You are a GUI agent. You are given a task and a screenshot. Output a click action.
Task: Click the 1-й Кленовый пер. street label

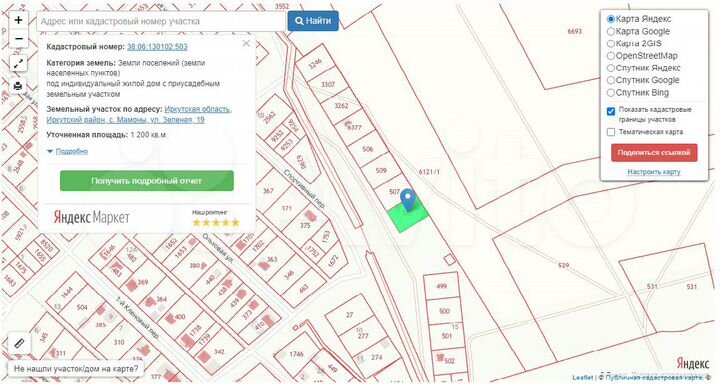click(137, 318)
